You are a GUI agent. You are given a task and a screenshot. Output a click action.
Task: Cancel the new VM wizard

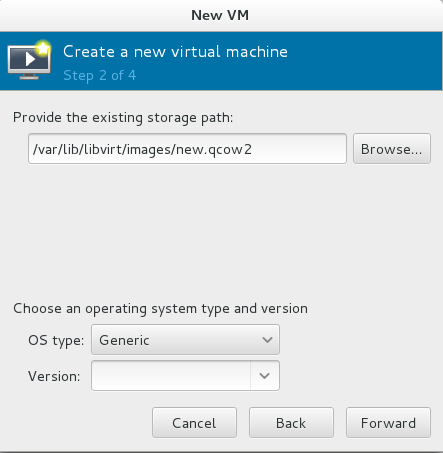tap(194, 423)
